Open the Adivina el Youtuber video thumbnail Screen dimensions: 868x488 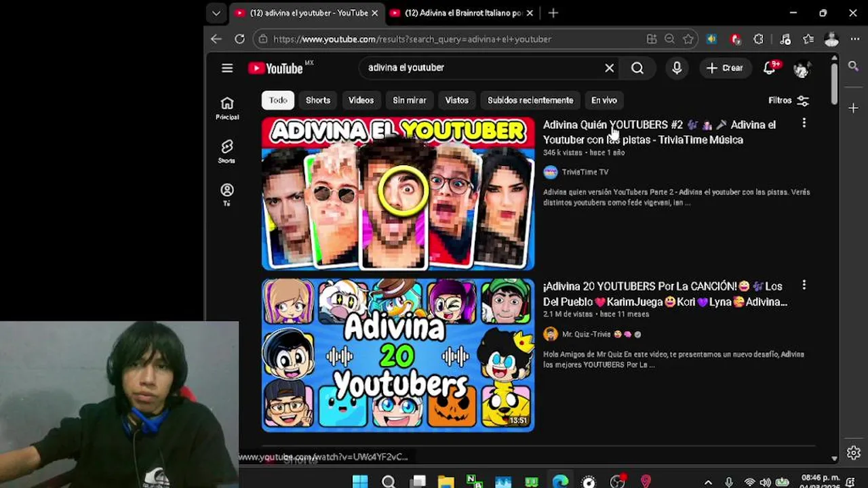coord(398,194)
